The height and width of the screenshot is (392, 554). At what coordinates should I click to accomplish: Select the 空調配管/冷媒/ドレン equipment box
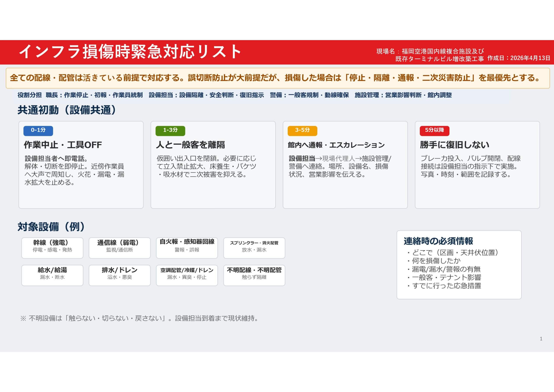[187, 275]
